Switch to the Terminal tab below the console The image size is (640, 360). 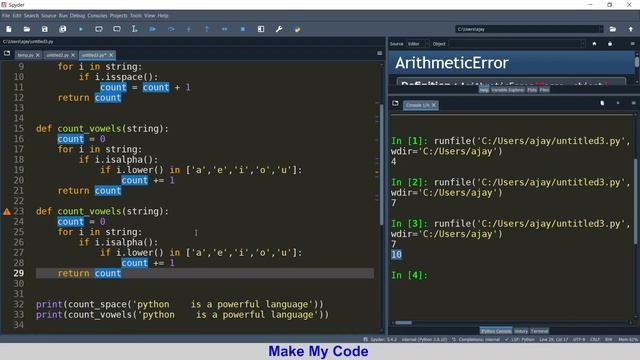click(539, 331)
